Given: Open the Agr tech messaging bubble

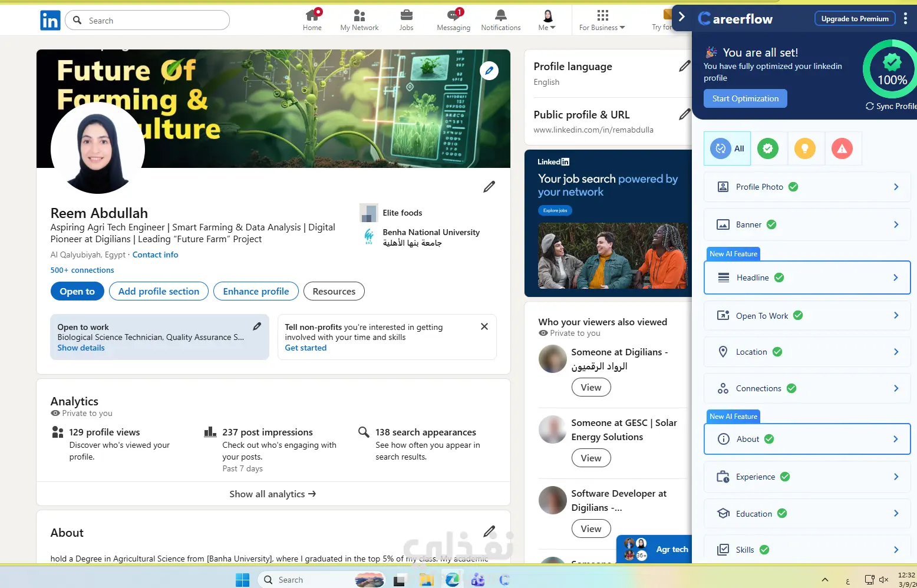Looking at the screenshot, I should tap(654, 549).
